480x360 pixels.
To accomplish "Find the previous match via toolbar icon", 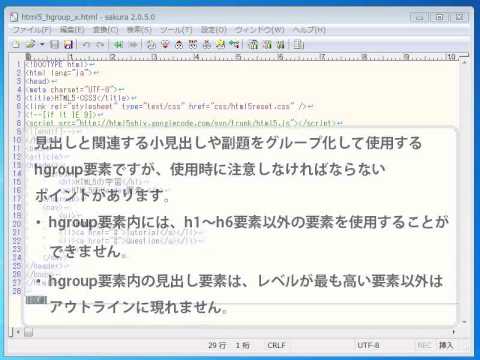I will (x=179, y=44).
